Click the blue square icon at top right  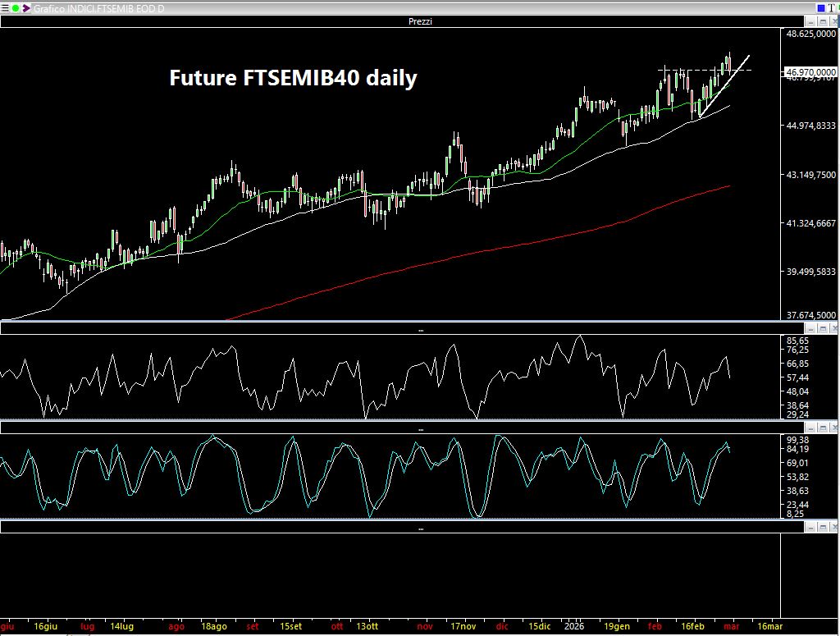click(820, 8)
